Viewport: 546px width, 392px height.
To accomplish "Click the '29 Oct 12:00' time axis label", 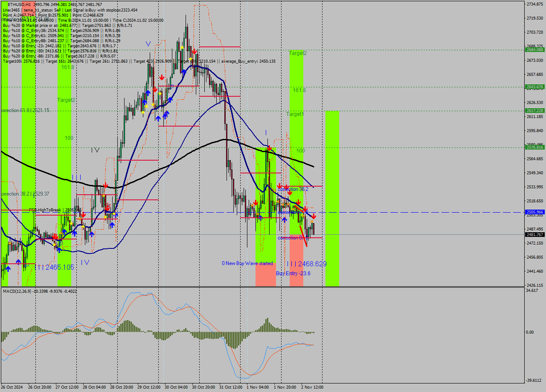I will click(149, 387).
